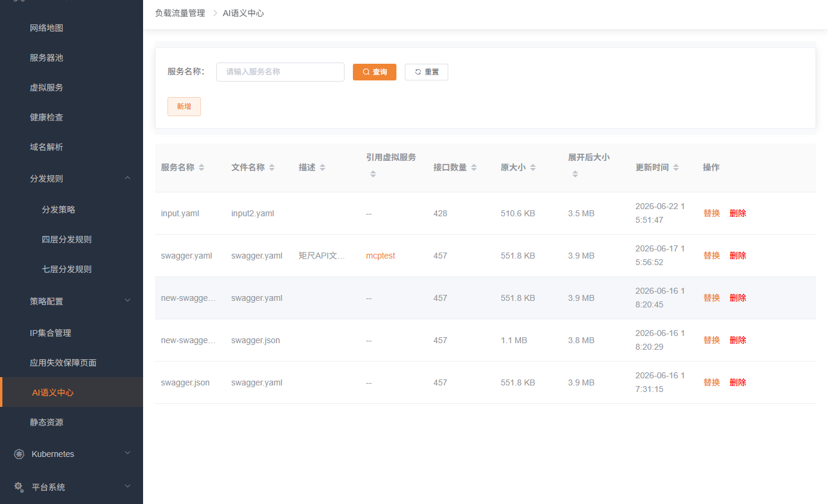The height and width of the screenshot is (504, 828).
Task: Sort table by 引用虚拟服务 column arrows
Action: (x=373, y=174)
